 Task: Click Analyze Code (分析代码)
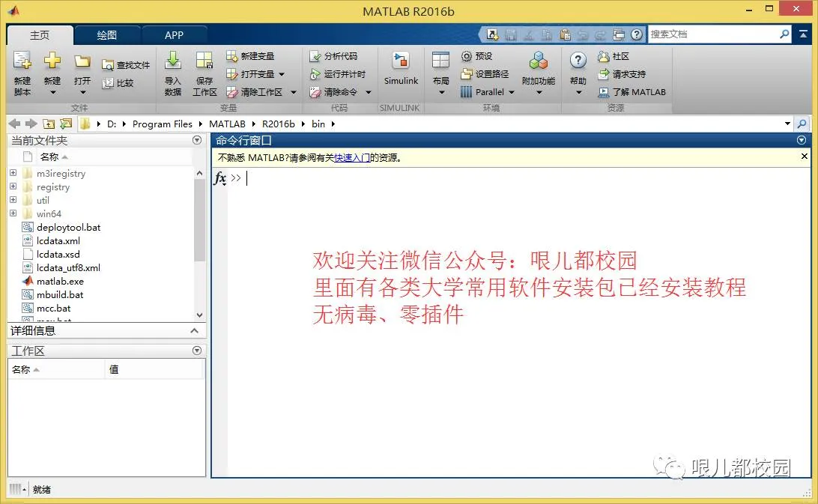(x=333, y=56)
